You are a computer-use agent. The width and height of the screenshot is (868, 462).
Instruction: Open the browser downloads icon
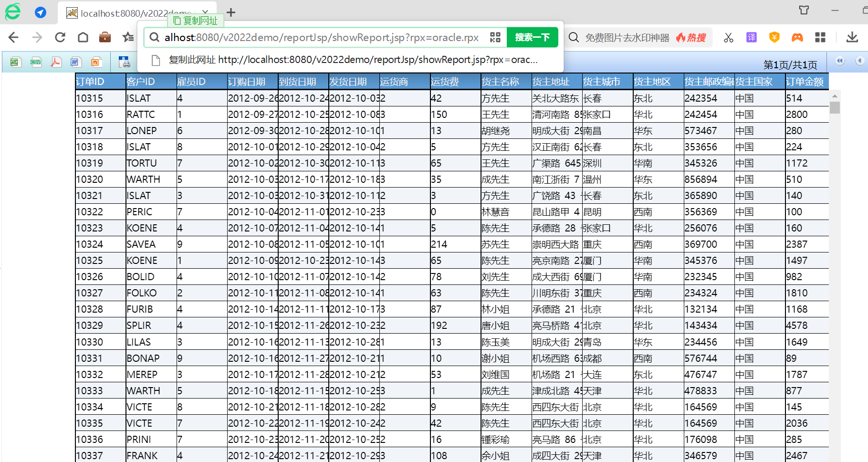(852, 37)
